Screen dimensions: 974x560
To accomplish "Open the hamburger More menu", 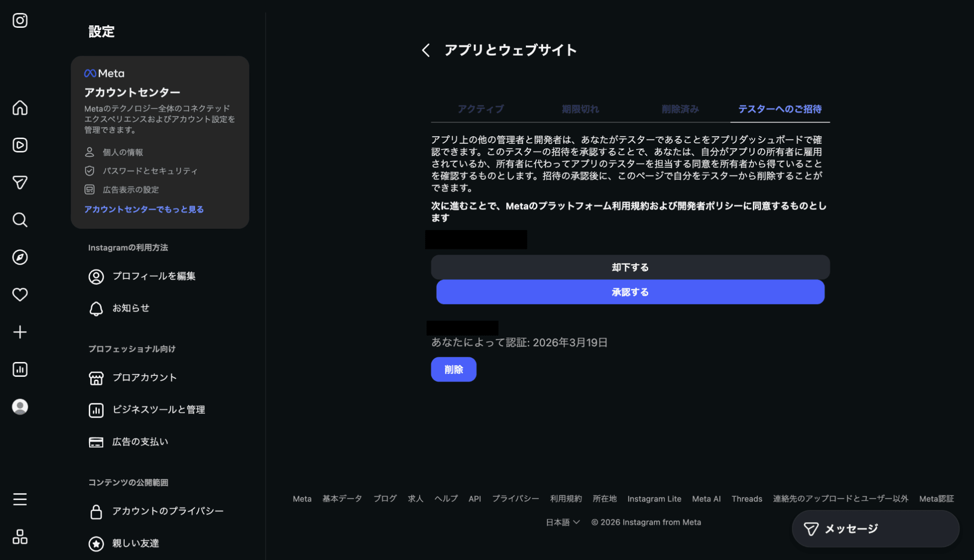I will [x=20, y=499].
